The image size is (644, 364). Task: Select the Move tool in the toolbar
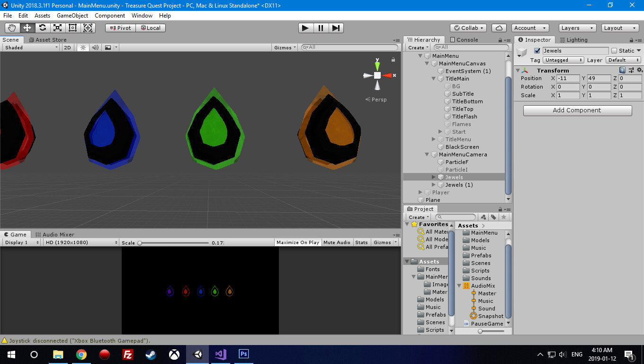point(27,28)
